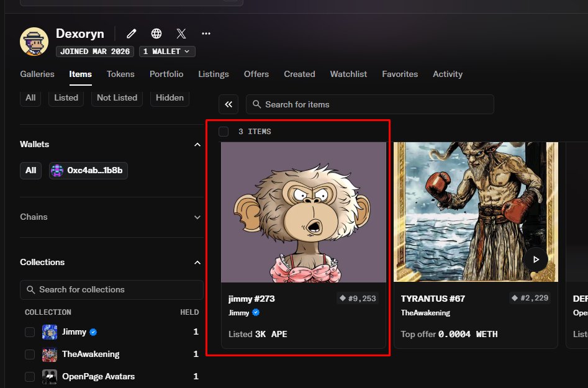Viewport: 588px width, 388px height.
Task: Click the Search for items field
Action: point(369,104)
